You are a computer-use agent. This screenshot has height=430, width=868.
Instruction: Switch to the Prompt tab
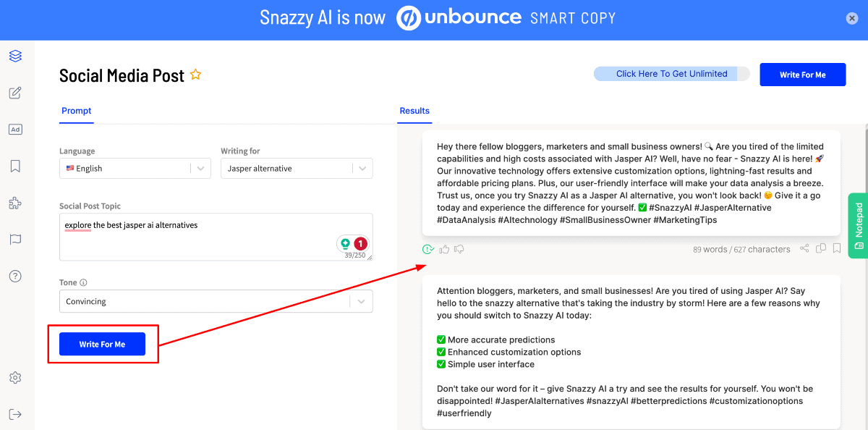tap(77, 111)
